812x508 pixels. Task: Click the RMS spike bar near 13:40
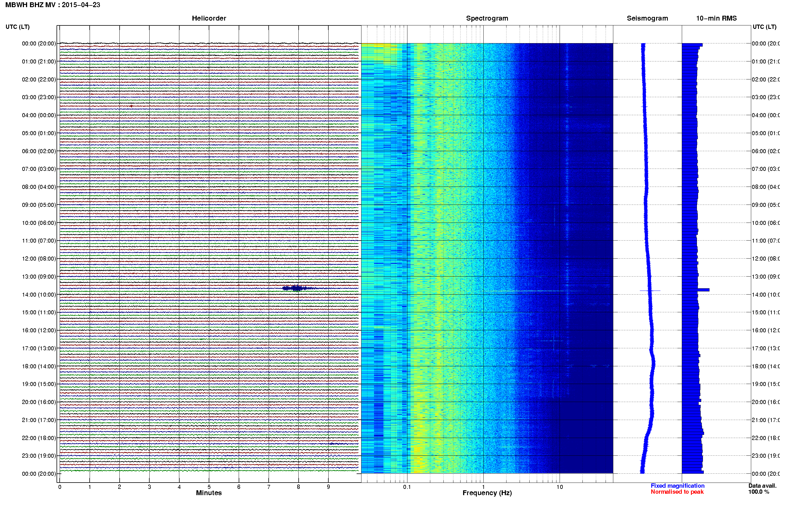point(696,290)
